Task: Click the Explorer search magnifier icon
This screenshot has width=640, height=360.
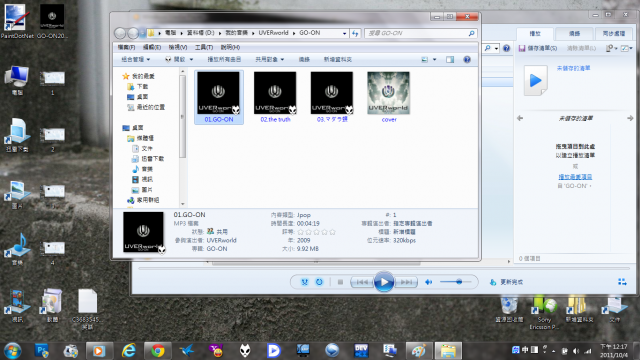Action: coord(471,33)
